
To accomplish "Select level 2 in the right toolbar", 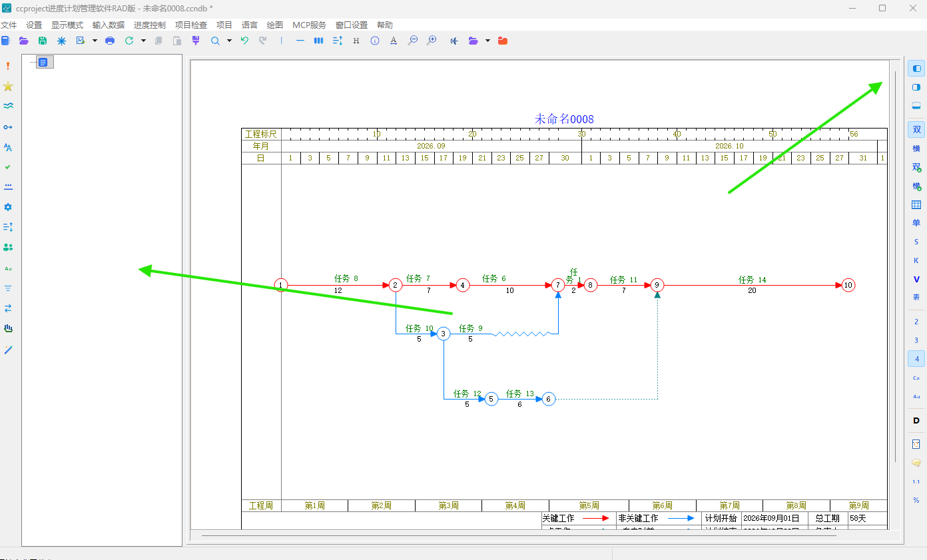I will (916, 322).
